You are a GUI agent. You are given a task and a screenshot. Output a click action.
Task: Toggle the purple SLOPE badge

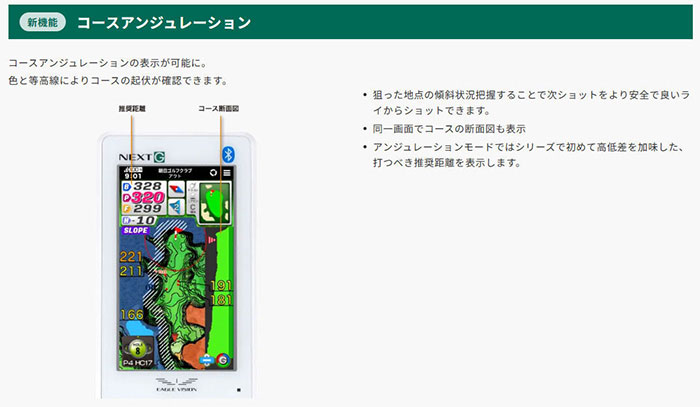coord(136,230)
